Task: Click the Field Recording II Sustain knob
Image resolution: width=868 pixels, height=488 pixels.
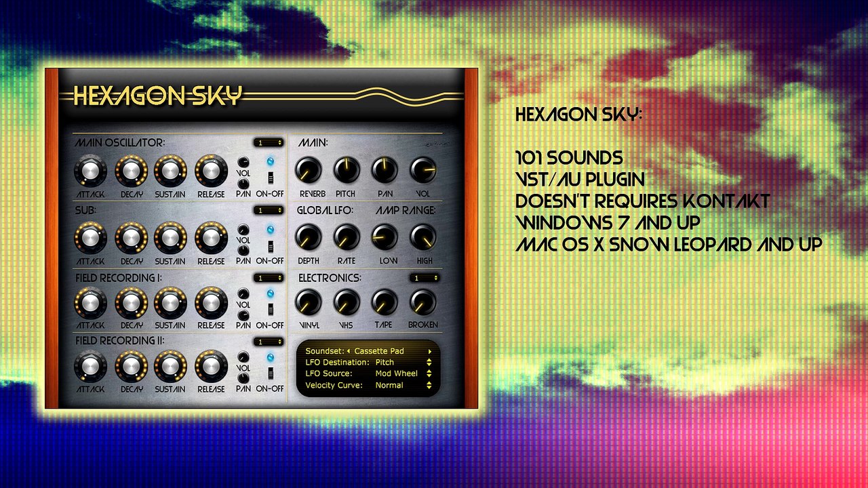Action: pos(170,367)
